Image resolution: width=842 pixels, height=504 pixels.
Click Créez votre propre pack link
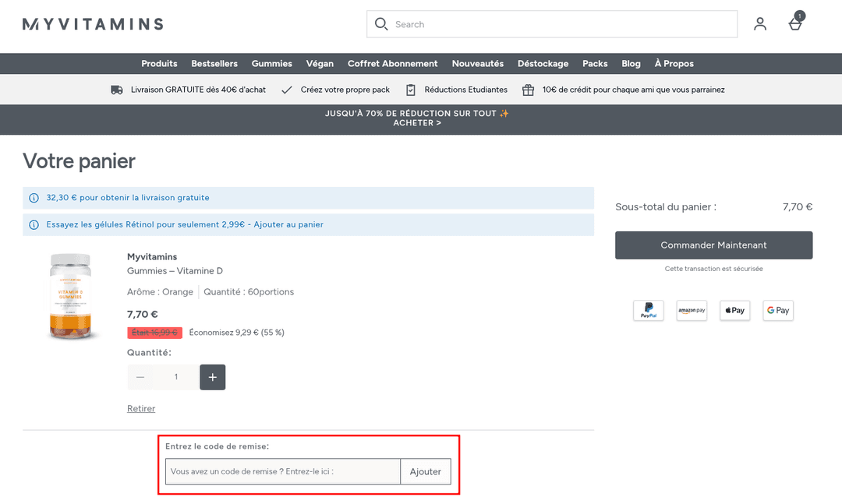345,90
